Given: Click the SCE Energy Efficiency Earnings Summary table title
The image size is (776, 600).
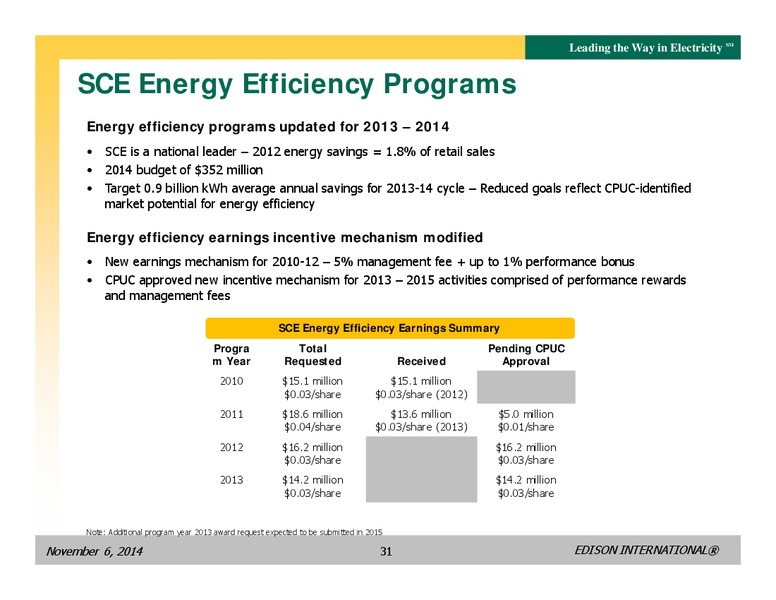Looking at the screenshot, I should tap(390, 328).
